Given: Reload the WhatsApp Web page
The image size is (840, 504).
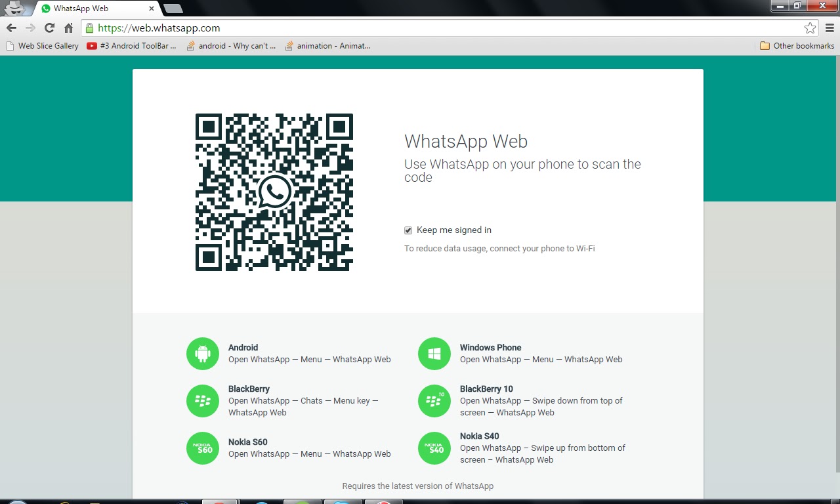Looking at the screenshot, I should pyautogui.click(x=49, y=28).
